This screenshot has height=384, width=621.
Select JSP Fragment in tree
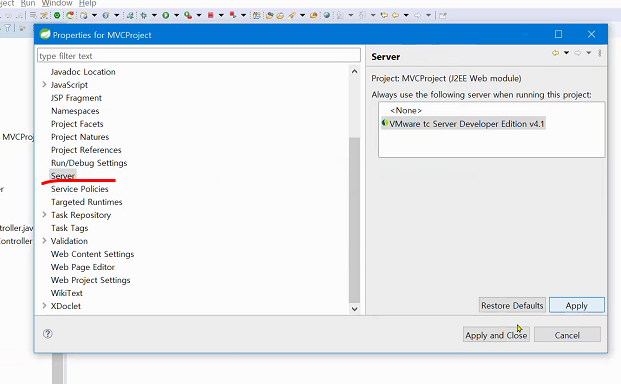click(76, 98)
